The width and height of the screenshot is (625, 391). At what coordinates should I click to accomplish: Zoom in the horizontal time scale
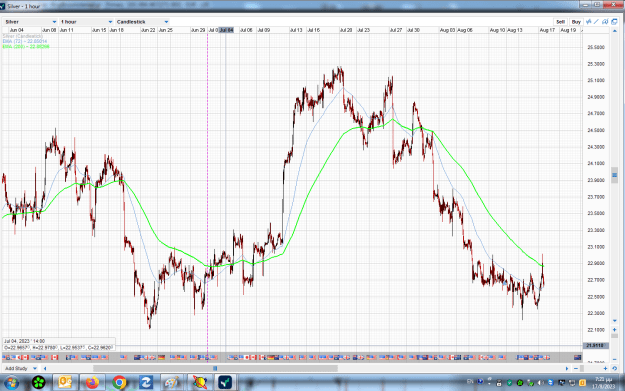[605, 369]
